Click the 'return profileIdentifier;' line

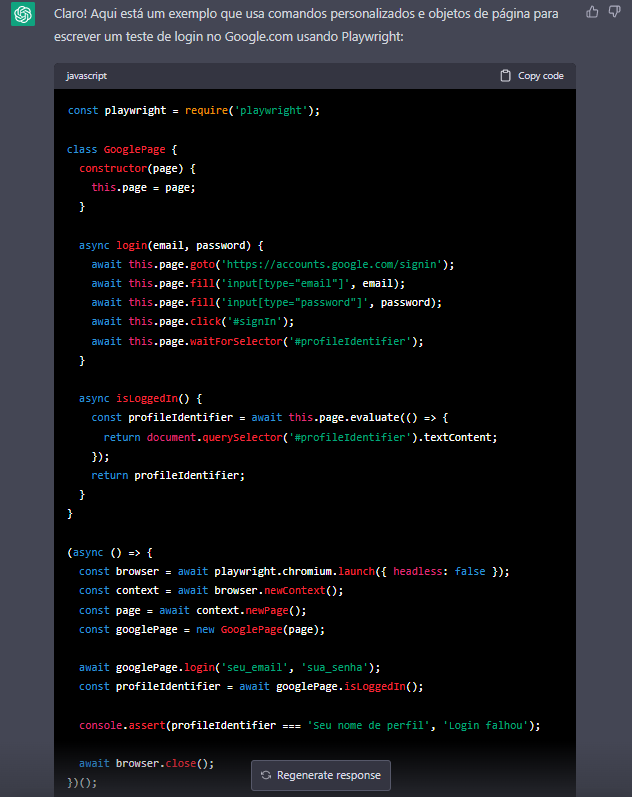pyautogui.click(x=168, y=475)
